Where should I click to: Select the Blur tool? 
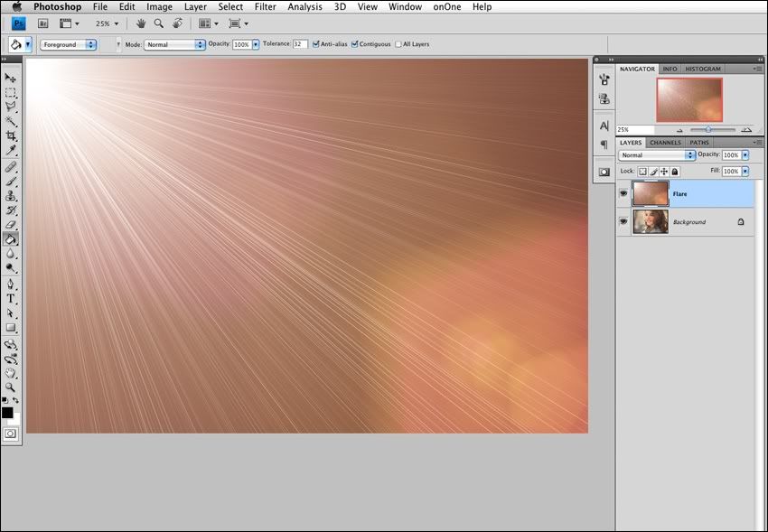click(x=10, y=254)
